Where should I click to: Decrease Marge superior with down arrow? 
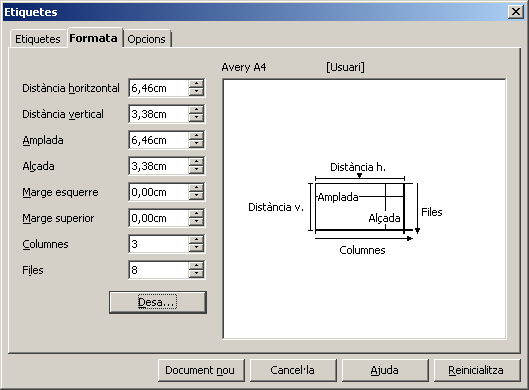[x=196, y=222]
